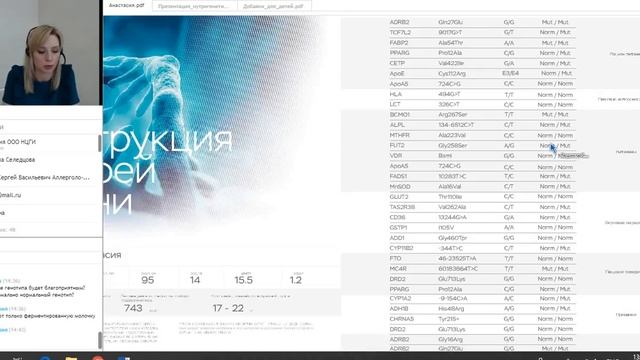The image size is (640, 360).
Task: Open File Explorer folder icon in taskbar
Action: [x=71, y=358]
